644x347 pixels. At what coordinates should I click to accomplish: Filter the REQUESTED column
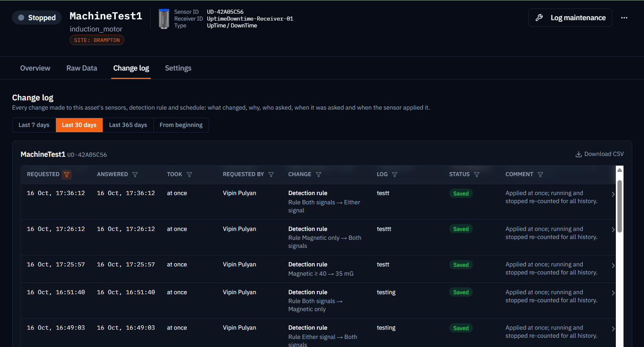coord(67,175)
